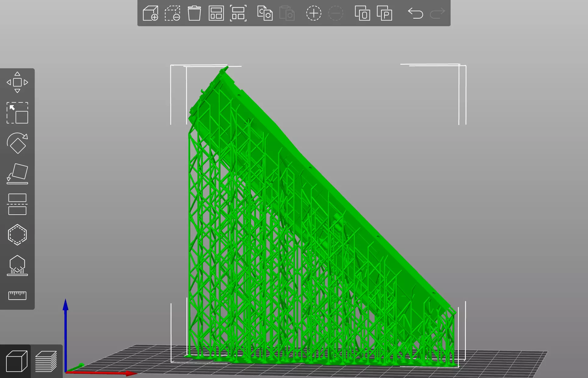This screenshot has height=378, width=588.
Task: Click the Copy icon
Action: [x=265, y=13]
